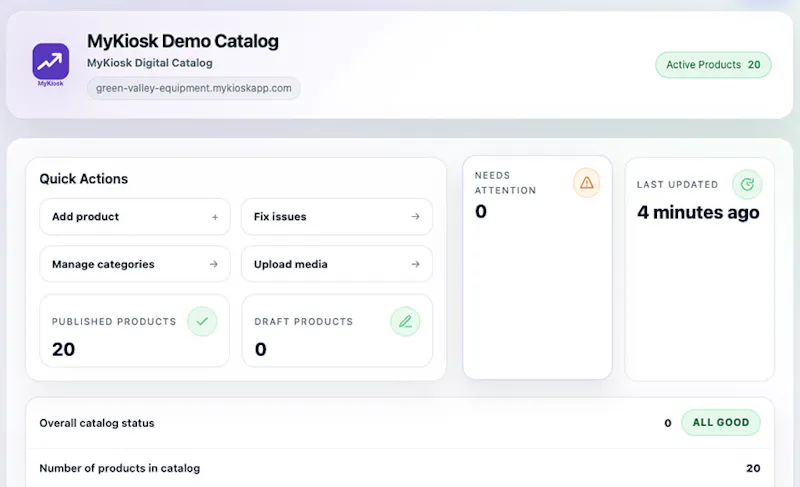This screenshot has width=800, height=487.
Task: Click the arrow icon on Fix issues
Action: 415,217
